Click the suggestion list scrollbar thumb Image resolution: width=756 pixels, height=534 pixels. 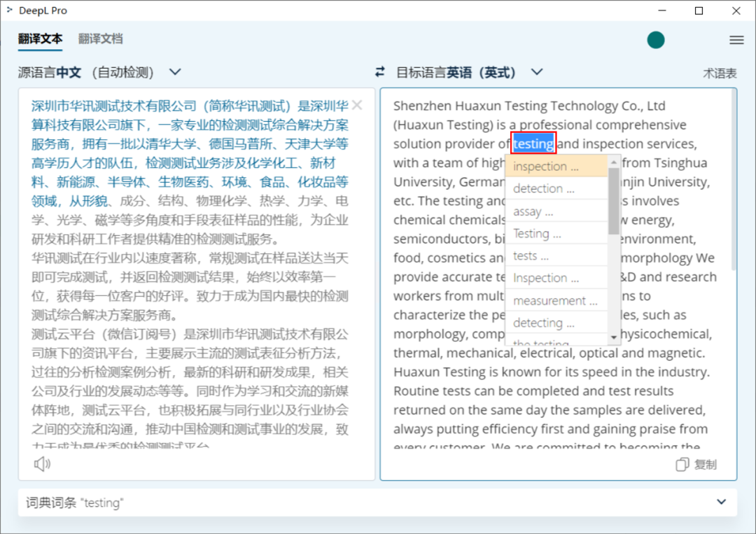(x=614, y=201)
